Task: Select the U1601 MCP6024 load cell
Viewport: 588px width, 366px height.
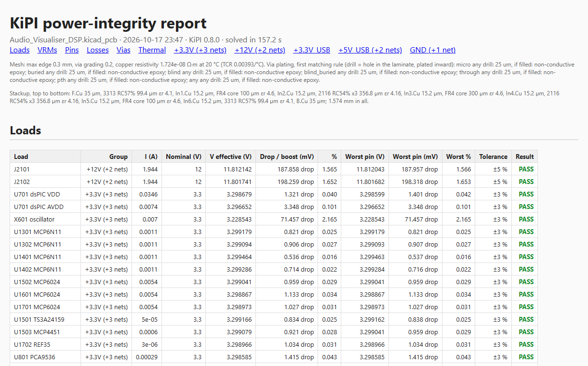Action: click(45, 294)
